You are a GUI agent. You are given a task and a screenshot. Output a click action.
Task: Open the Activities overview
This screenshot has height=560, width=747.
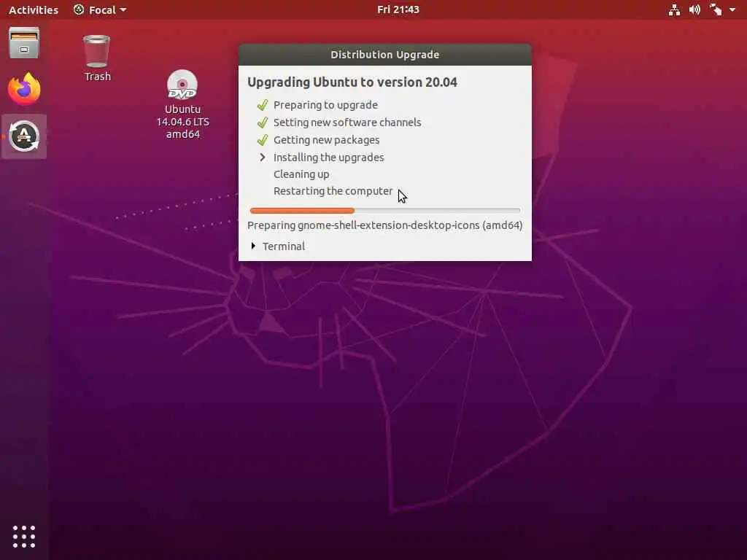(34, 9)
